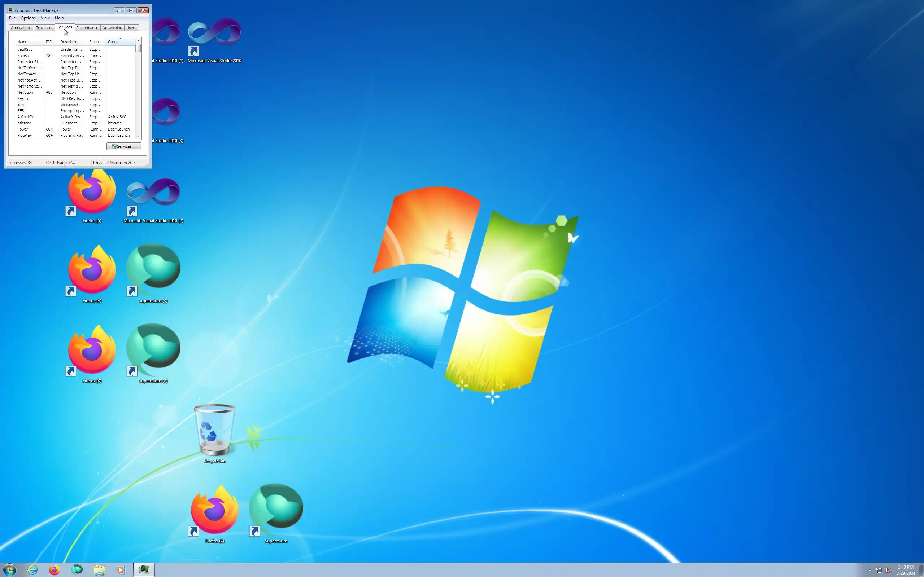The width and height of the screenshot is (924, 577).
Task: Sort services by Group column header
Action: [x=113, y=42]
